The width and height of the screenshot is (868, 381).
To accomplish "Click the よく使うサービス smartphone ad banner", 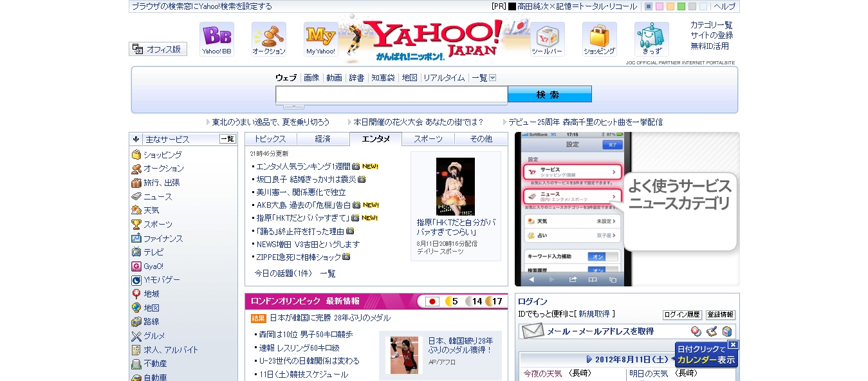I will 627,209.
